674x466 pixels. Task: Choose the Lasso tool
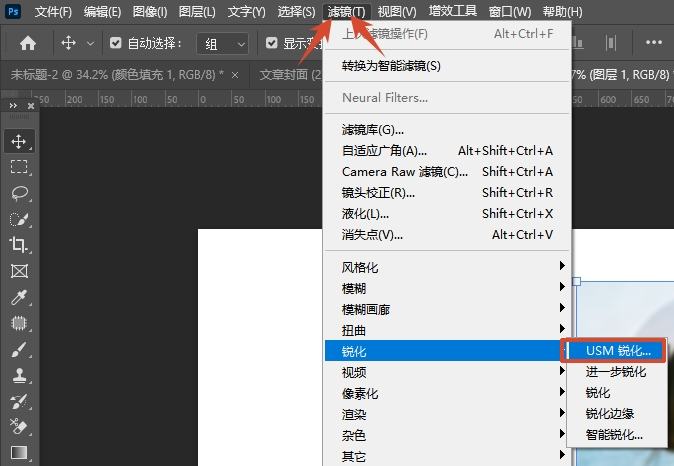tap(19, 193)
